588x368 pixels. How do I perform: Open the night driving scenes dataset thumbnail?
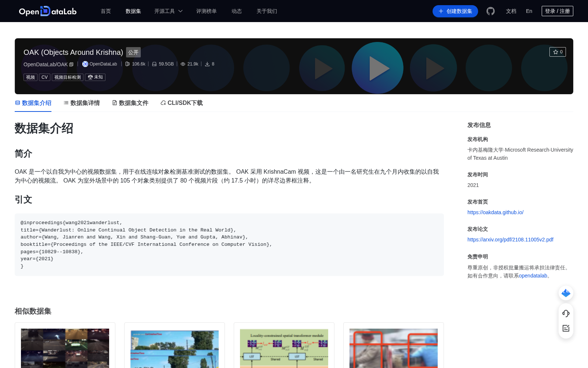(x=65, y=348)
